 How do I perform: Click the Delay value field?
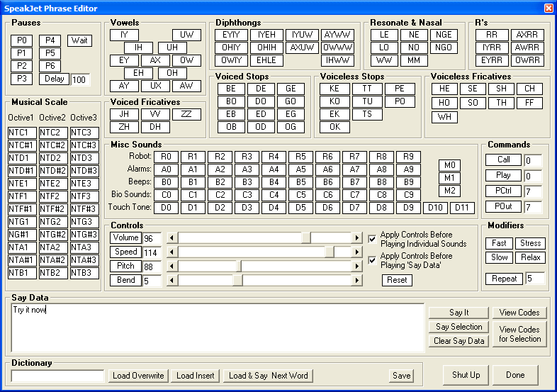tap(80, 79)
